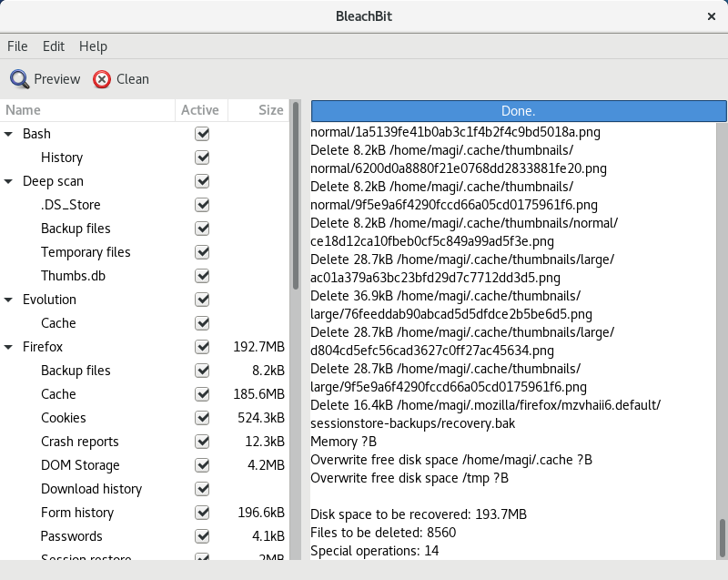The height and width of the screenshot is (580, 728).
Task: Click the red Clean icon
Action: click(x=102, y=79)
